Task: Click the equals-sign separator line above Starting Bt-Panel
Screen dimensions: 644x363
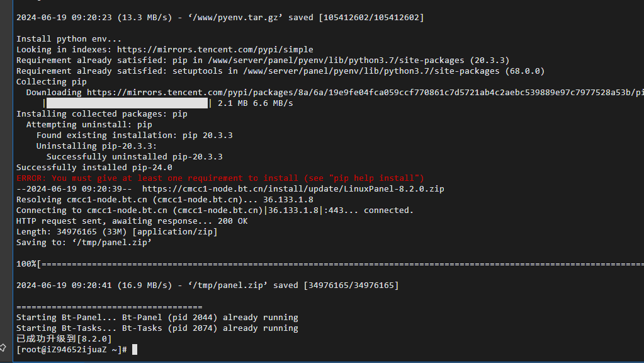Action: point(110,307)
